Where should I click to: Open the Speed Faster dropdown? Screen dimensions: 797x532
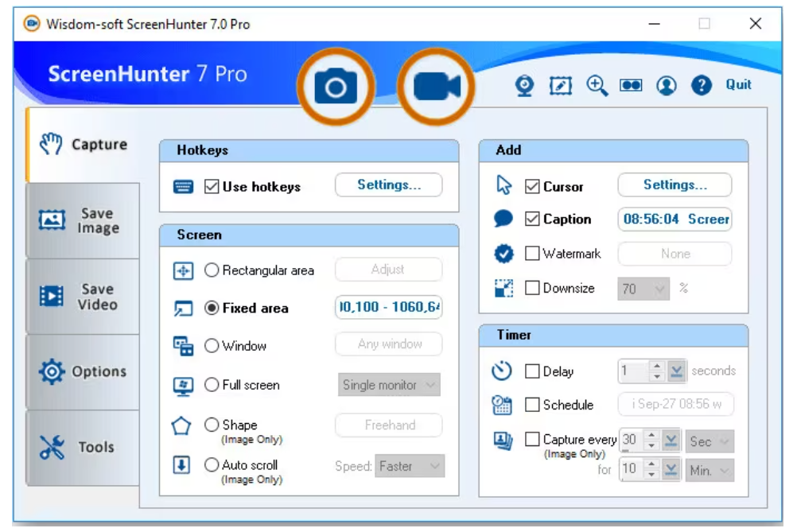tap(410, 466)
